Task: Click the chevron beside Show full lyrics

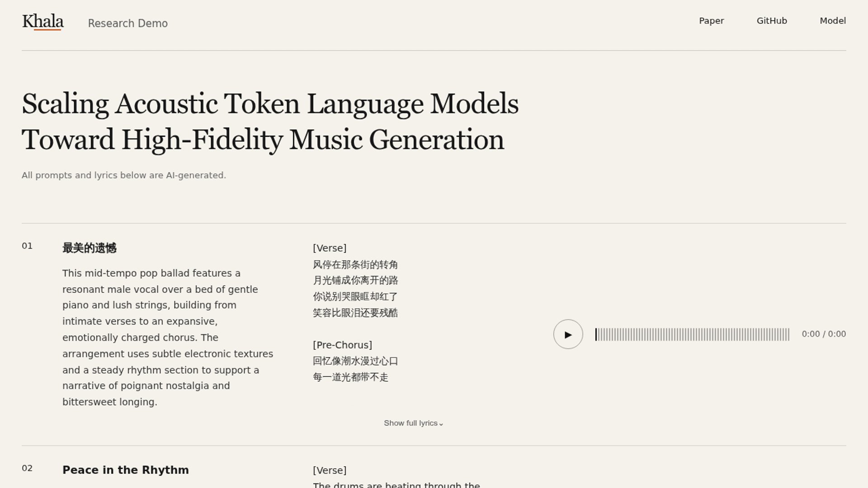Action: tap(441, 424)
